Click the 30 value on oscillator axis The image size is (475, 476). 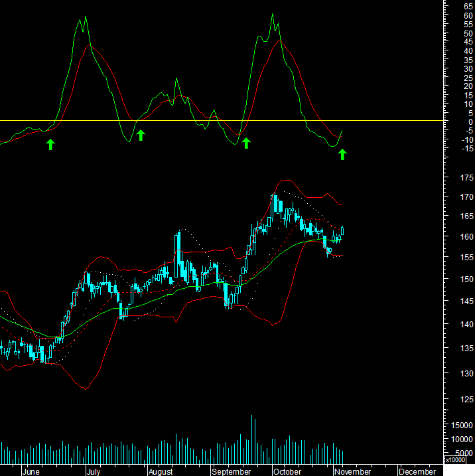[x=468, y=69]
